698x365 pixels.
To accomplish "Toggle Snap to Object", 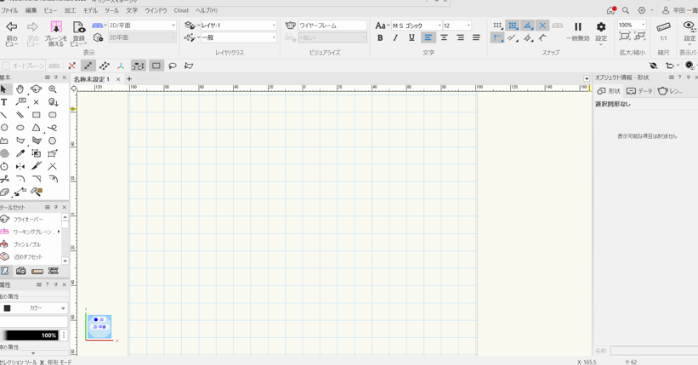I will [513, 26].
